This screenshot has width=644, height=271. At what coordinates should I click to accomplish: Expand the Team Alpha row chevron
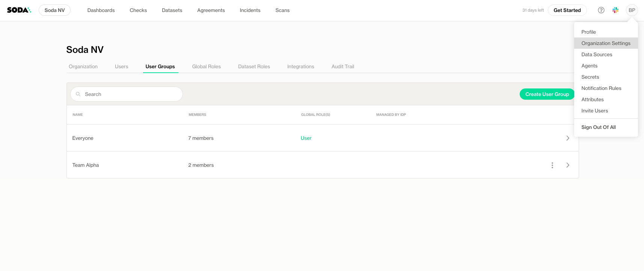567,165
